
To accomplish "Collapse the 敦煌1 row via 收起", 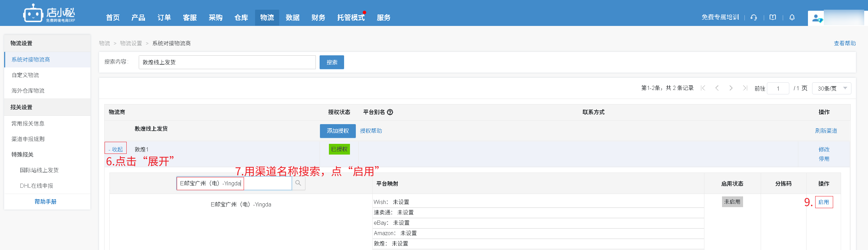I will pos(116,149).
